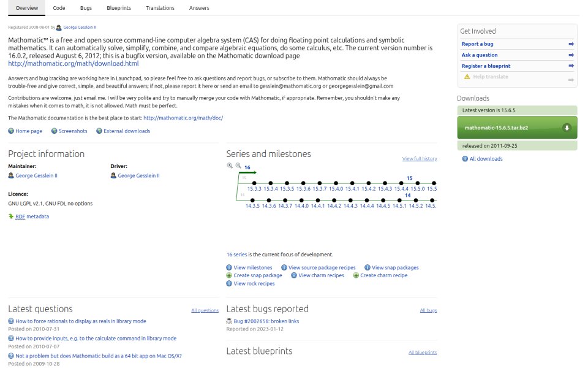This screenshot has width=588, height=368.
Task: Click Register a blueprint
Action: click(x=486, y=66)
